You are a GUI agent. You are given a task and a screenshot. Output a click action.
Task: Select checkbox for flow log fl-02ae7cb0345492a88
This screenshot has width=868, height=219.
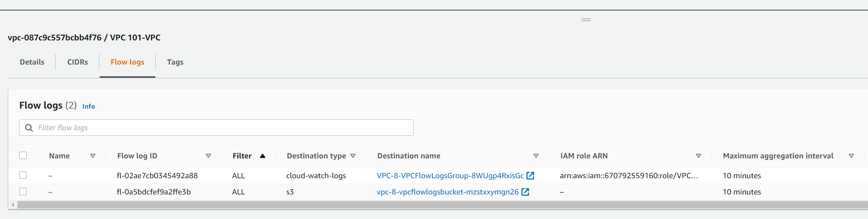23,175
